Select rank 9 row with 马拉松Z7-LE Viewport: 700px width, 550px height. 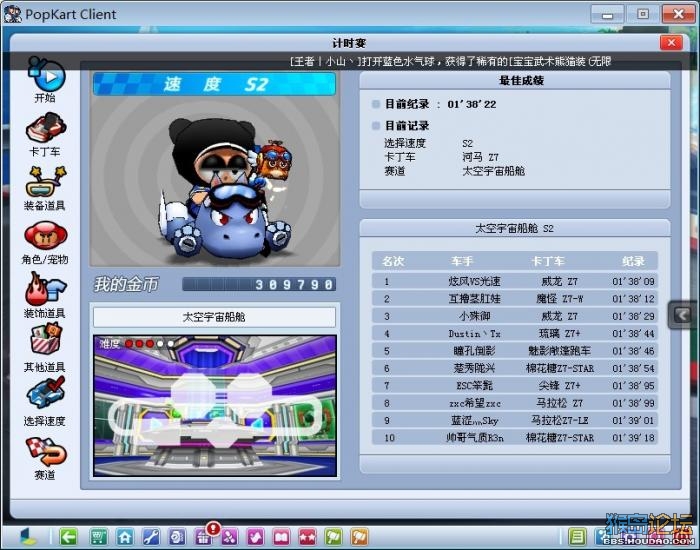click(515, 421)
